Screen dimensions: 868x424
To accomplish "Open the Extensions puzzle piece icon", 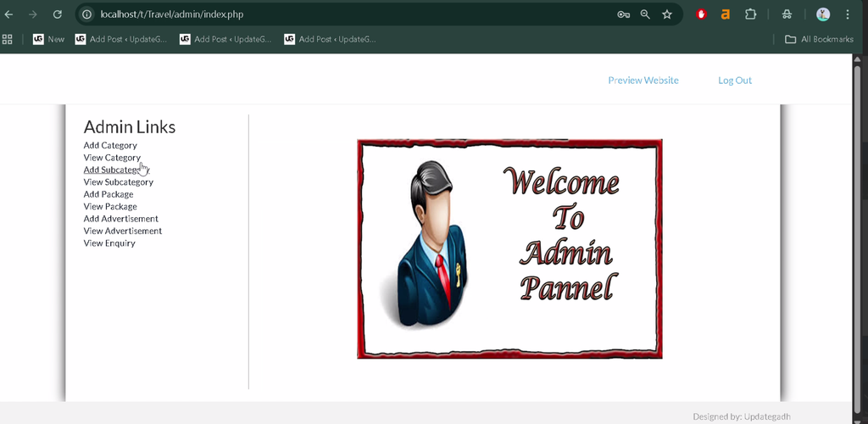I will pos(750,14).
